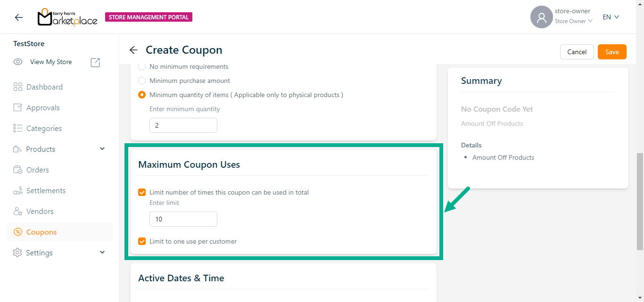Click the Orders icon in sidebar

pyautogui.click(x=18, y=170)
